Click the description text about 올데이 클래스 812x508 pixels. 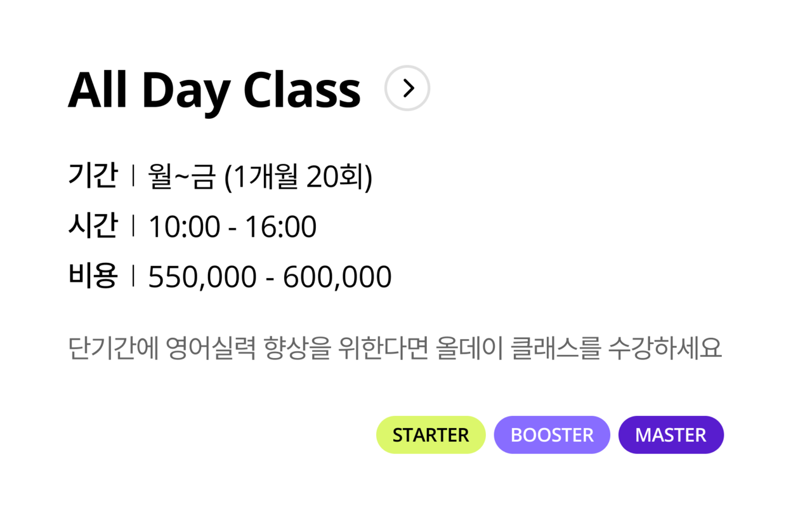coord(395,348)
